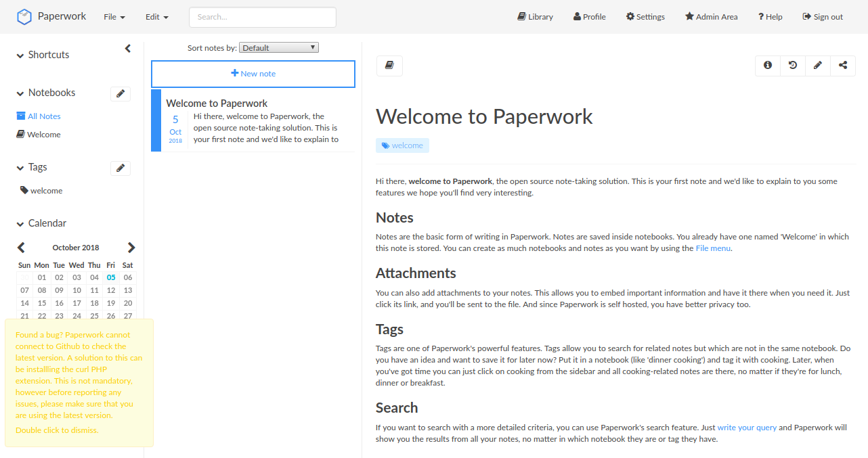The width and height of the screenshot is (868, 458).
Task: Open the Sort notes by dropdown
Action: pos(278,47)
